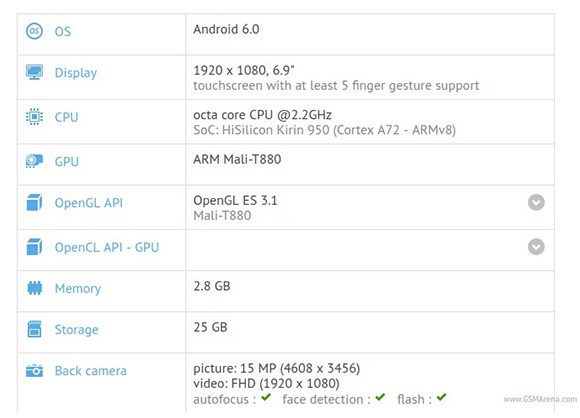The height and width of the screenshot is (418, 580).
Task: Click the autofocus green checkmark
Action: tap(266, 398)
